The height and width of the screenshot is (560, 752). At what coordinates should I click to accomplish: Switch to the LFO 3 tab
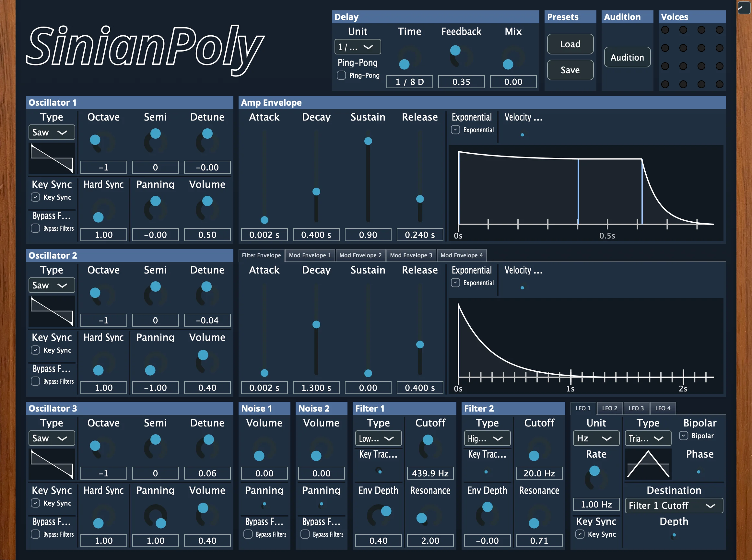636,408
